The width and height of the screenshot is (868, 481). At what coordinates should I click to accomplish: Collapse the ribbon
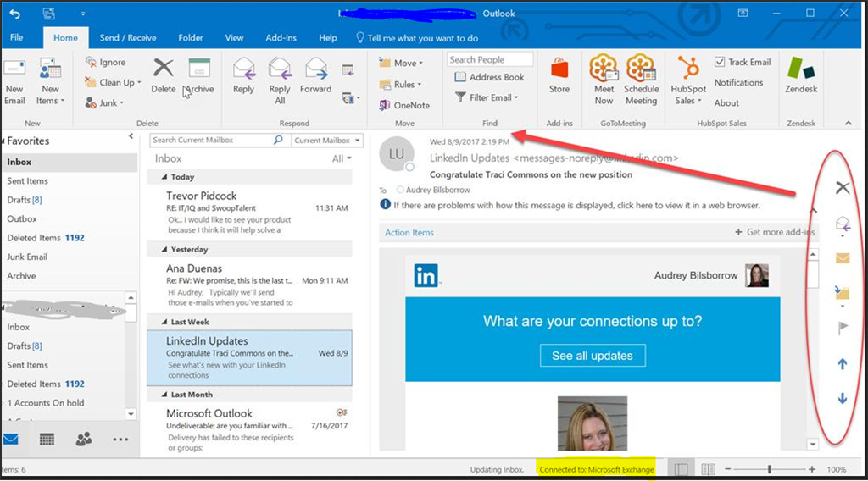[848, 123]
